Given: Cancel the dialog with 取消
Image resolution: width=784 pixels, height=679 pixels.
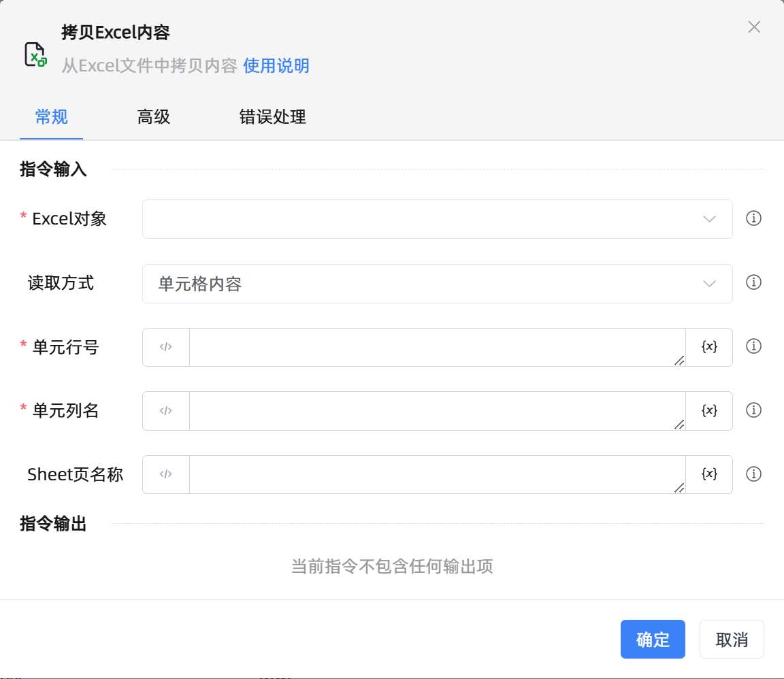Looking at the screenshot, I should [x=732, y=639].
